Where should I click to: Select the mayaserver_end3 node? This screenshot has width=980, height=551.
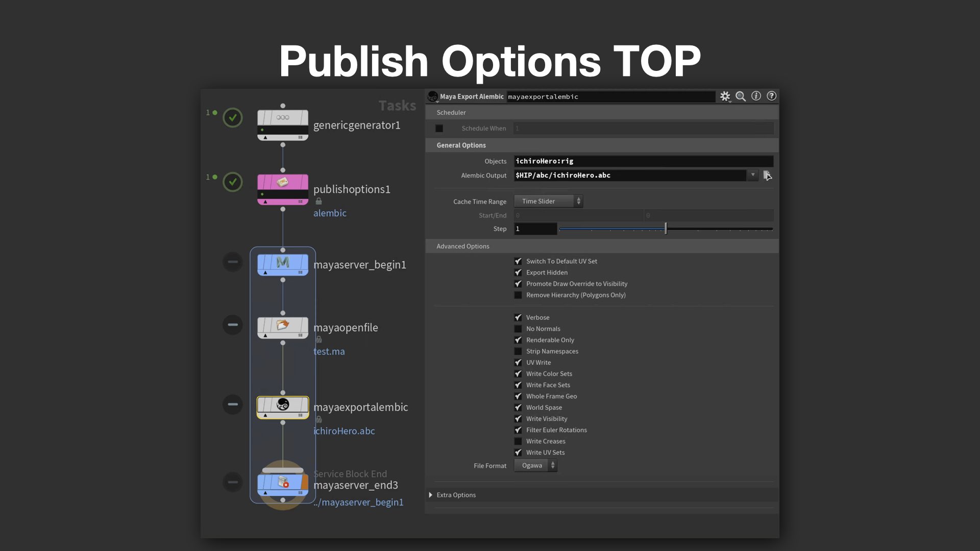[283, 485]
